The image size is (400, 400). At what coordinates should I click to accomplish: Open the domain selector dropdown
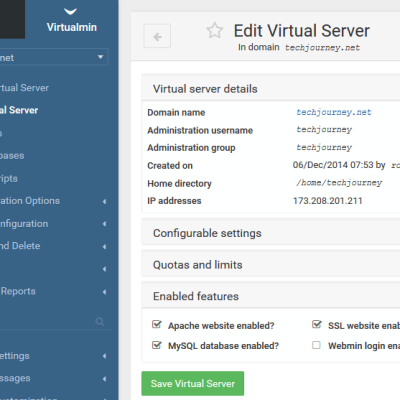[53, 57]
